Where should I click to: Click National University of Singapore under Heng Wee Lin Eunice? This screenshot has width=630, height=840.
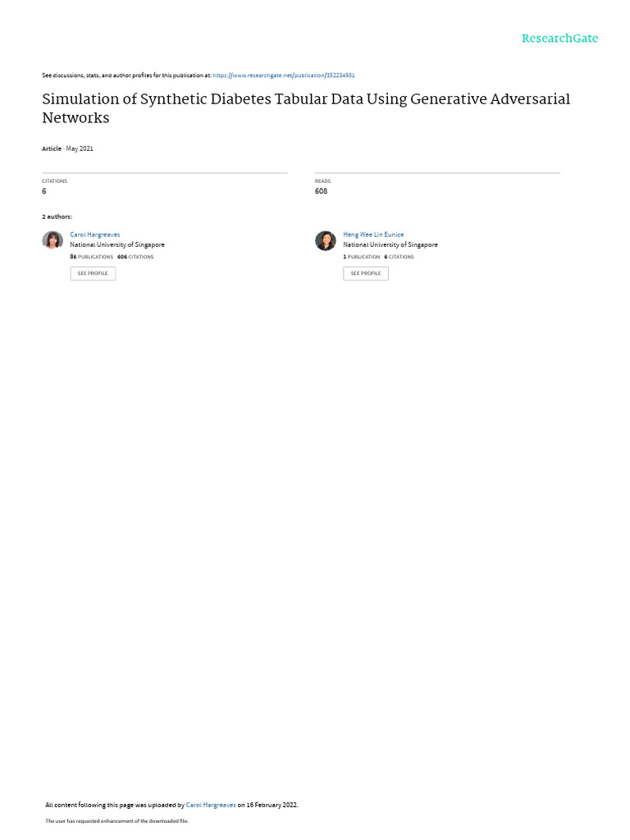coord(390,244)
